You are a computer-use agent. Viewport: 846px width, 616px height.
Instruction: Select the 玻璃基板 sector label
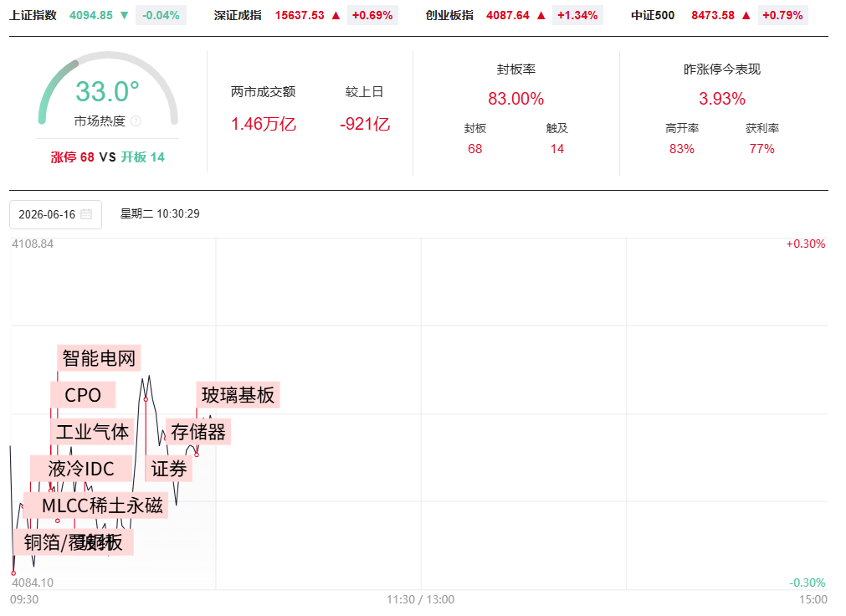click(238, 395)
